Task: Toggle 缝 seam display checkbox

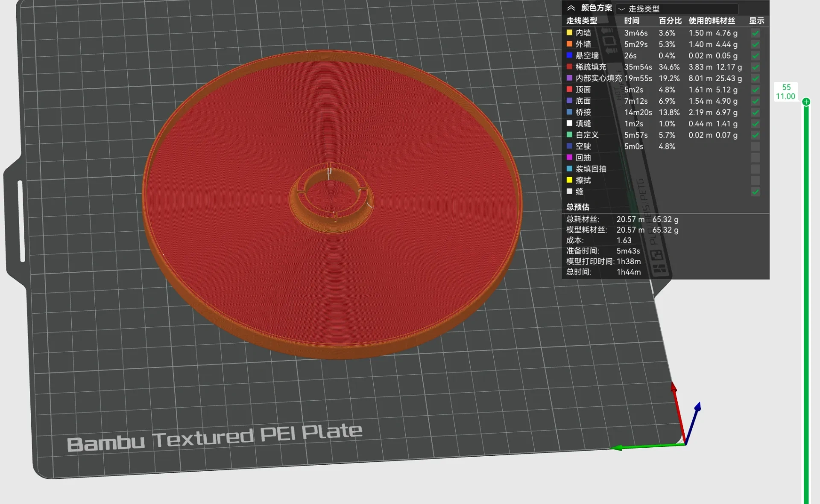Action: point(755,192)
